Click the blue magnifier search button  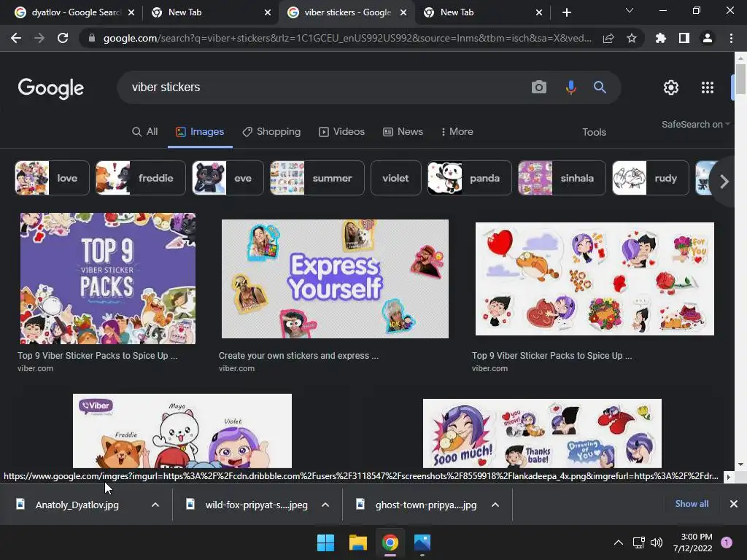(600, 87)
